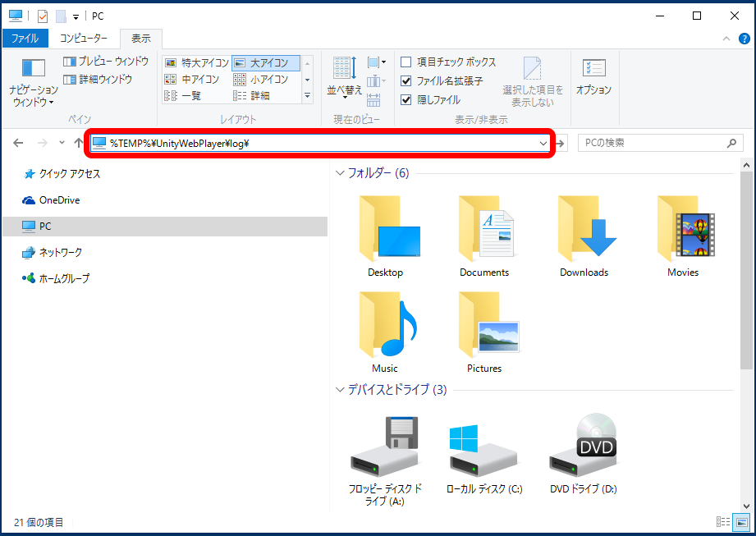Screen dimensions: 756x536
Task: Click the Back navigation arrow
Action: tap(18, 143)
